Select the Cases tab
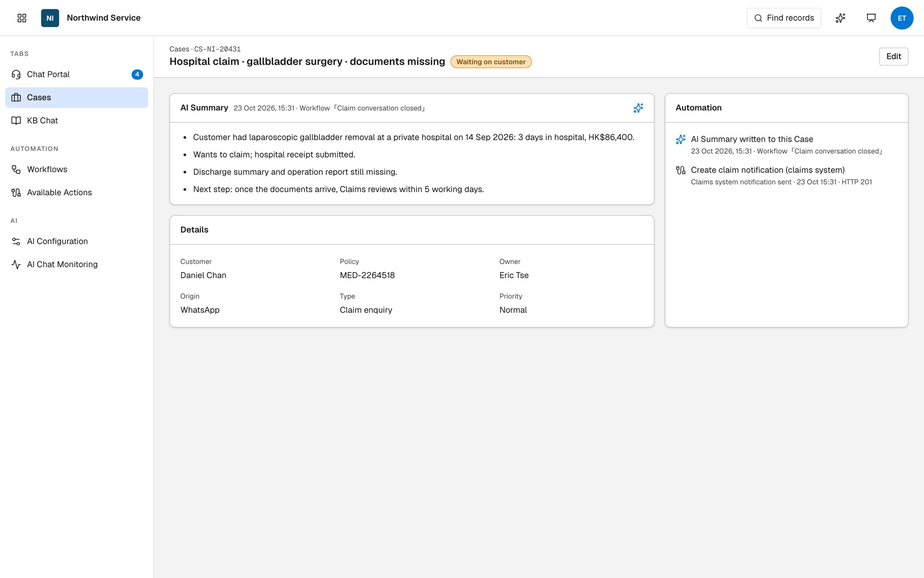 [77, 97]
